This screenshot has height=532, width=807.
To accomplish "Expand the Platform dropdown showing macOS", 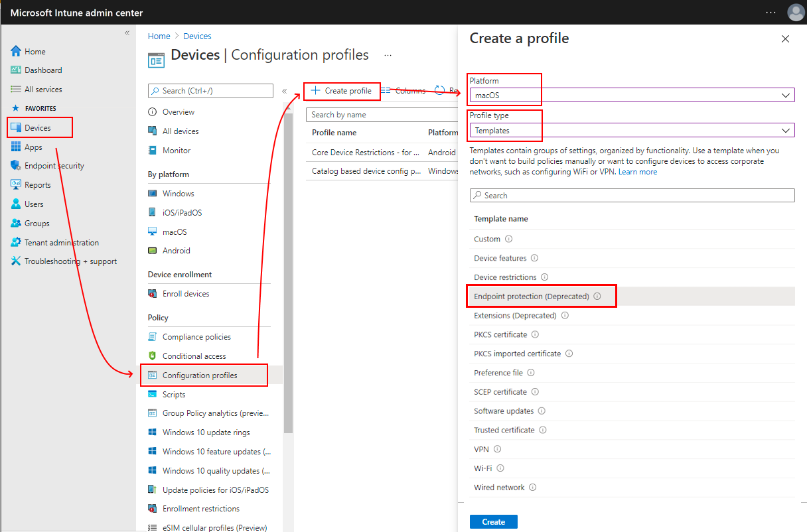I will pyautogui.click(x=632, y=96).
